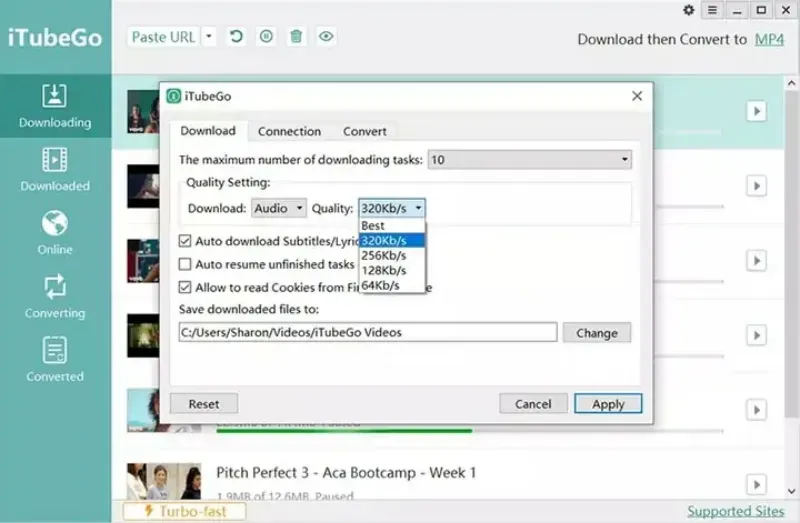Resume the second download with play button
The width and height of the screenshot is (800, 523).
(x=757, y=186)
